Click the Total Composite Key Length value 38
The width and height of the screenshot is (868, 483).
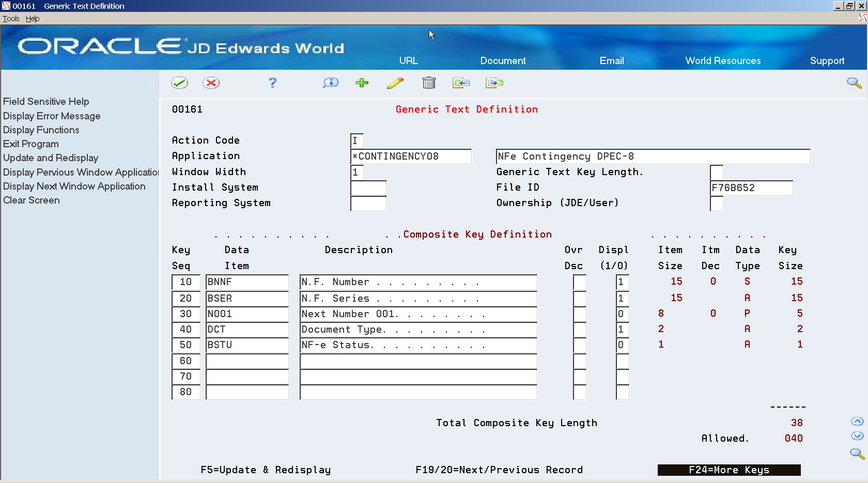pyautogui.click(x=797, y=423)
